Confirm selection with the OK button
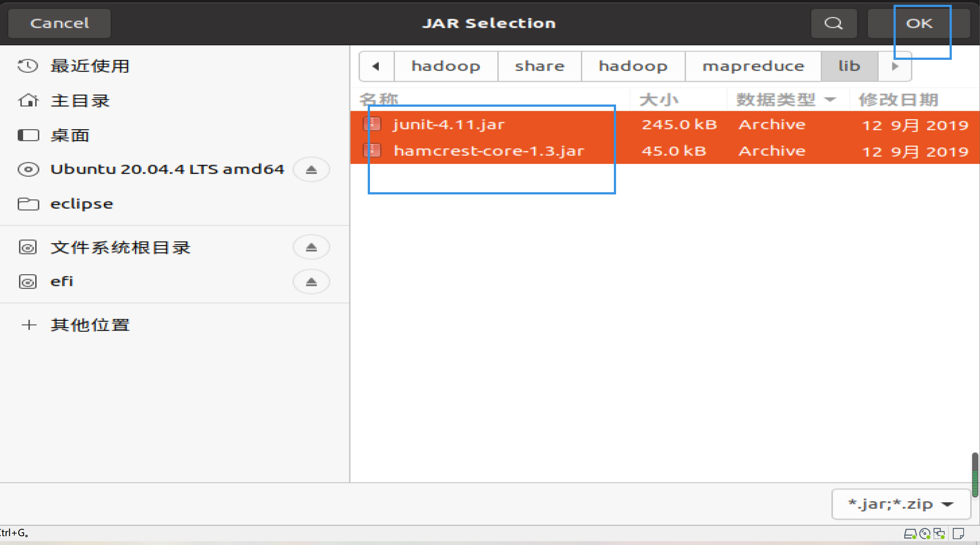 coord(919,23)
